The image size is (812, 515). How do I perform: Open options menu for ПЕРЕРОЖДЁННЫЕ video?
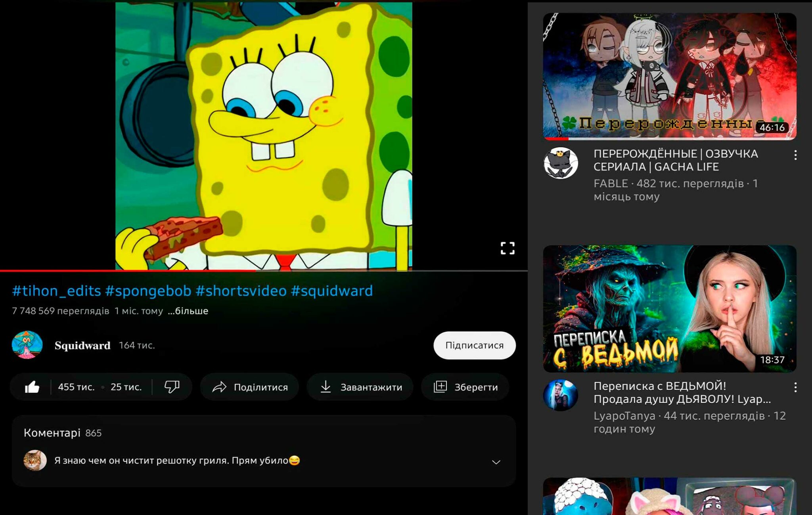click(x=795, y=155)
